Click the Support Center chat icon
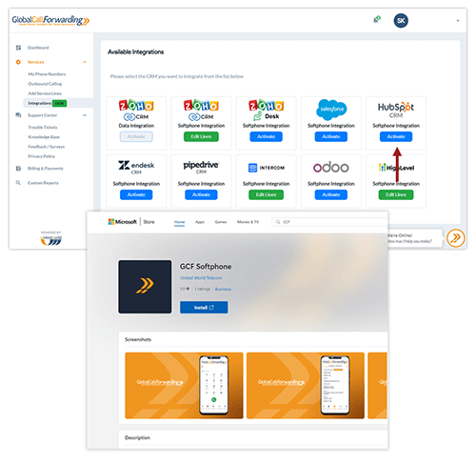Screen dimensions: 476x464 point(18,115)
